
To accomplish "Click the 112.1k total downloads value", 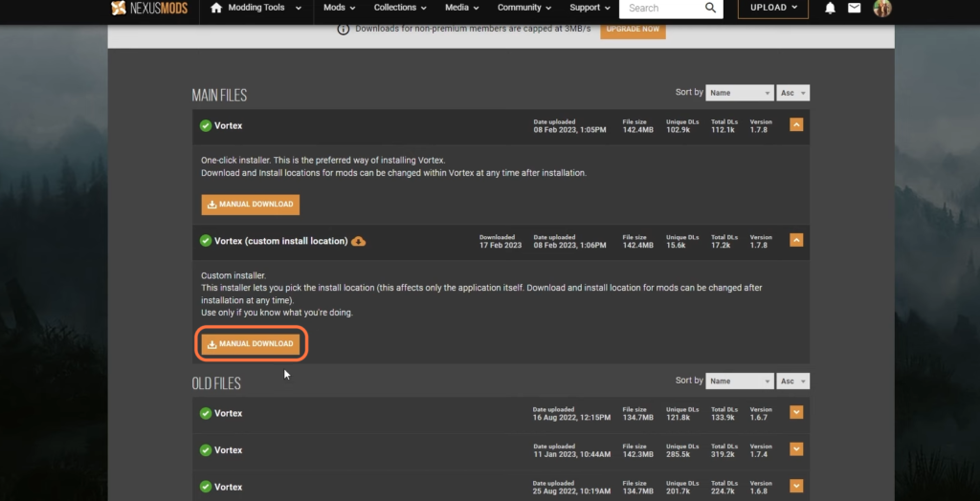I will [724, 130].
